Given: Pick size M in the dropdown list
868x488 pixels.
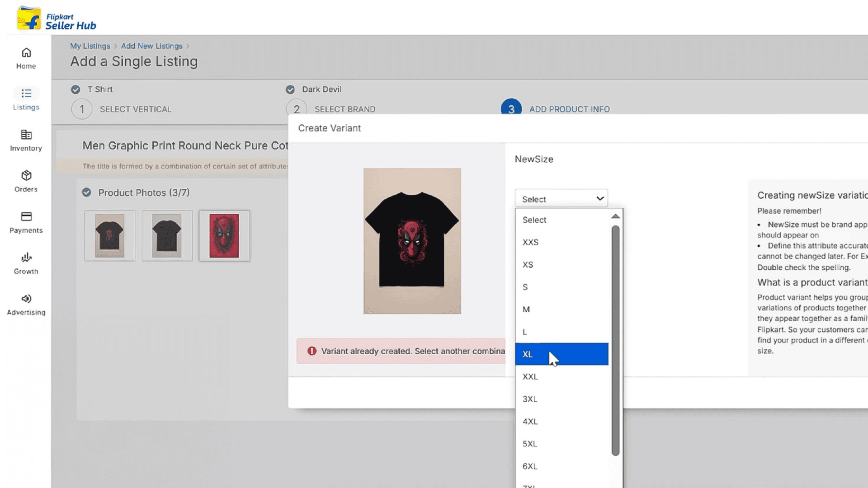Looking at the screenshot, I should point(526,310).
